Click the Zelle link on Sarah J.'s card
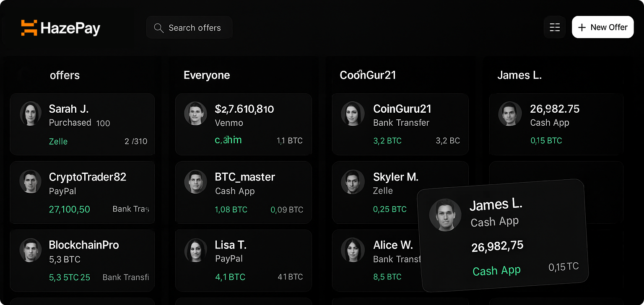 click(58, 142)
